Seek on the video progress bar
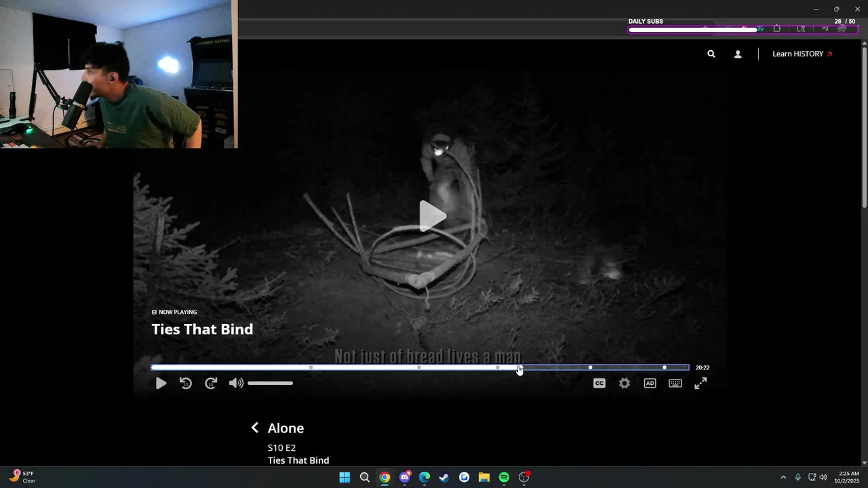 [420, 367]
